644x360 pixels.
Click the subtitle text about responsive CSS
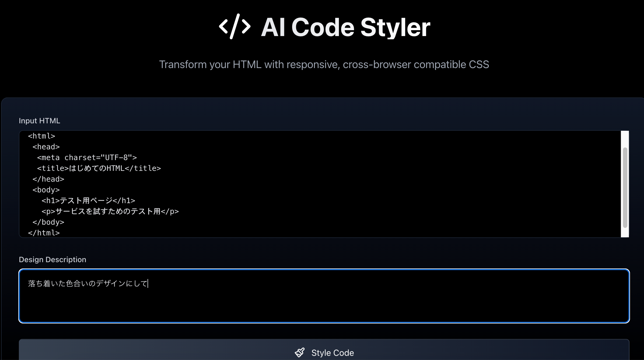coord(324,65)
